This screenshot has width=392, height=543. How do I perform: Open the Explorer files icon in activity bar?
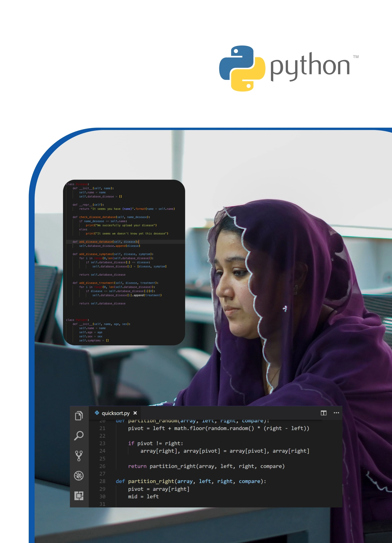79,416
